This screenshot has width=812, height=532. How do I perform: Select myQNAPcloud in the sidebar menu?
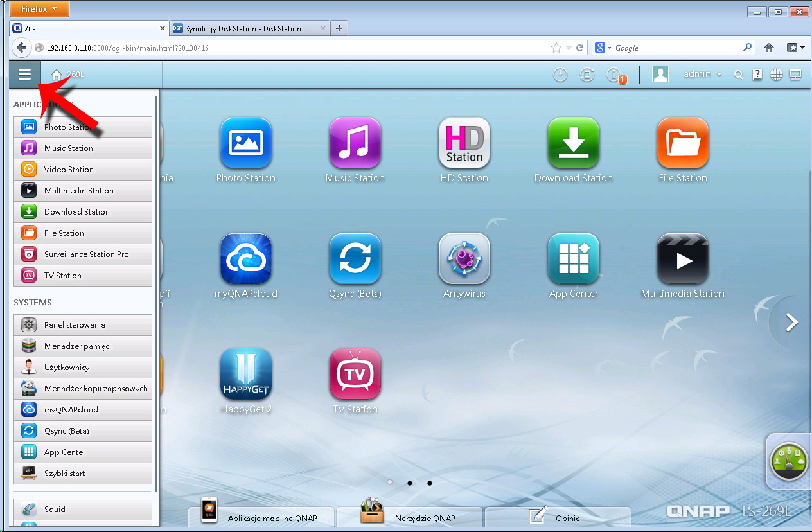coord(83,410)
